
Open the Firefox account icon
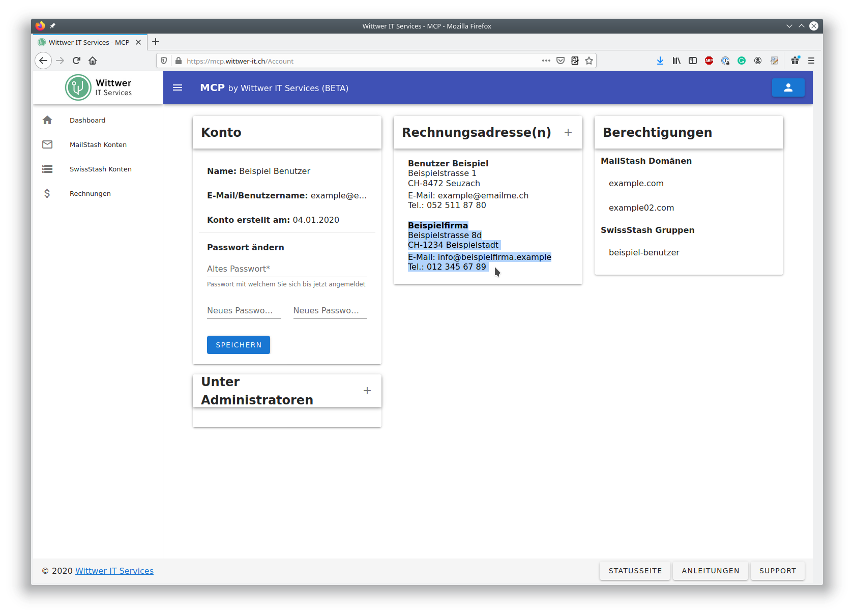[x=758, y=61]
